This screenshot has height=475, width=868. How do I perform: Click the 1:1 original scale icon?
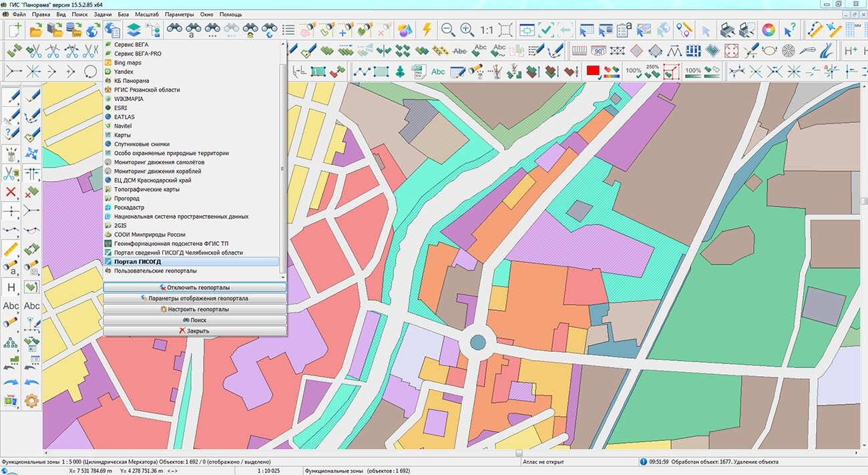tap(486, 30)
